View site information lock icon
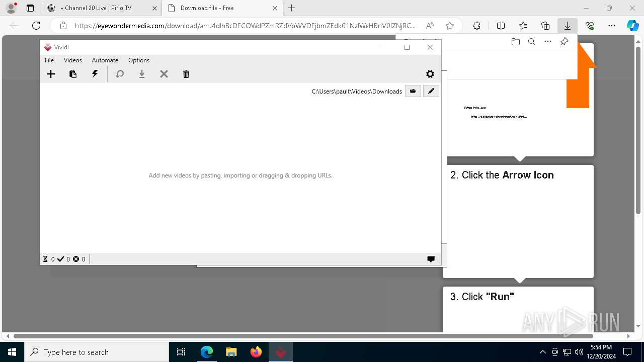 coord(63,26)
